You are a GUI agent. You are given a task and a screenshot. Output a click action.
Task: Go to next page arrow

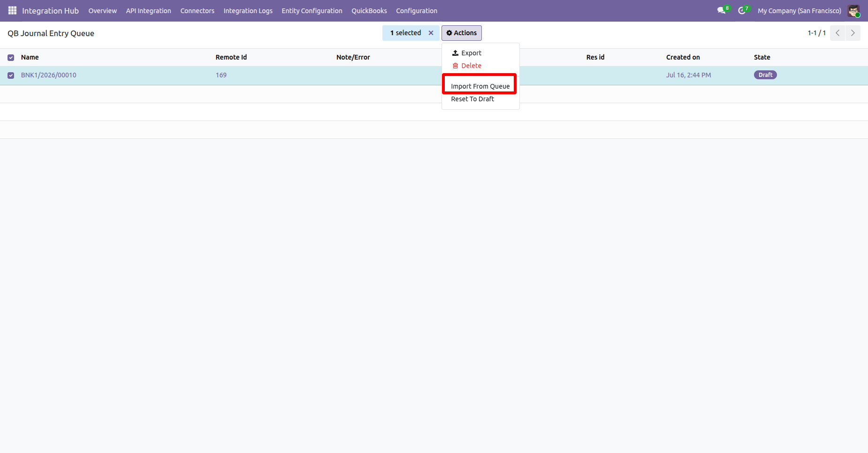pyautogui.click(x=853, y=33)
